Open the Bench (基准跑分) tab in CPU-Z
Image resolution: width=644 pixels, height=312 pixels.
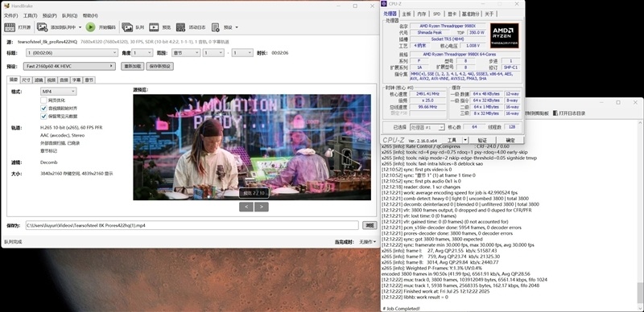point(471,14)
